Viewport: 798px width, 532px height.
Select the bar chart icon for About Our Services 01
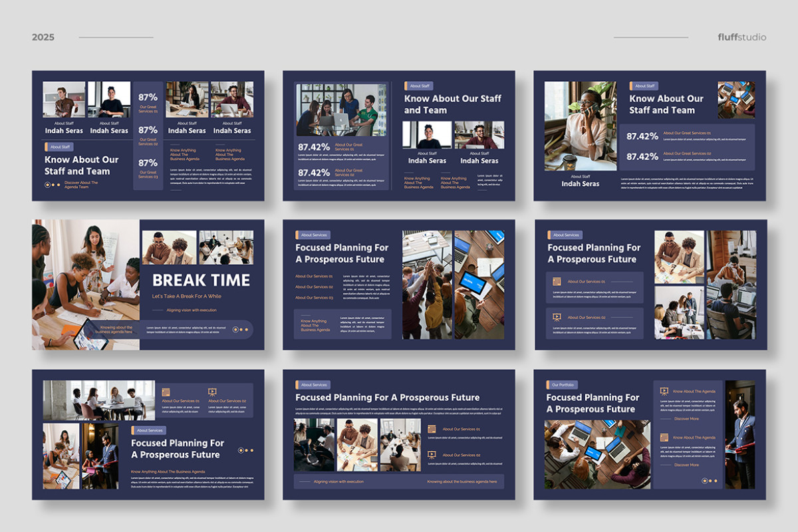pos(557,281)
